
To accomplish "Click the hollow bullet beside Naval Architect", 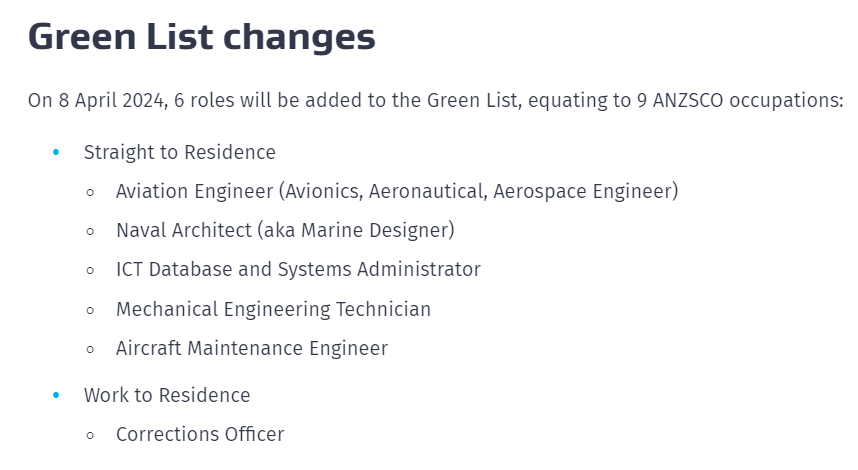I will coord(91,231).
